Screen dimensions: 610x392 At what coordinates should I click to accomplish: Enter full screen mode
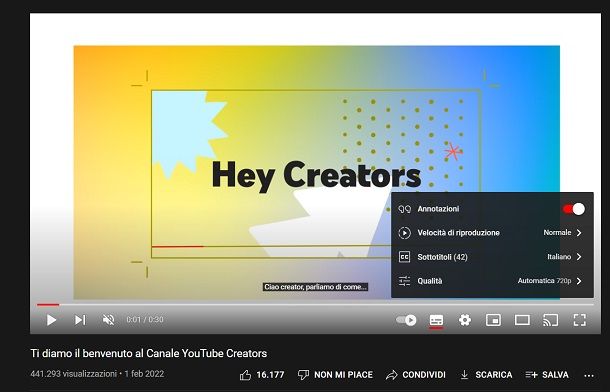point(580,320)
